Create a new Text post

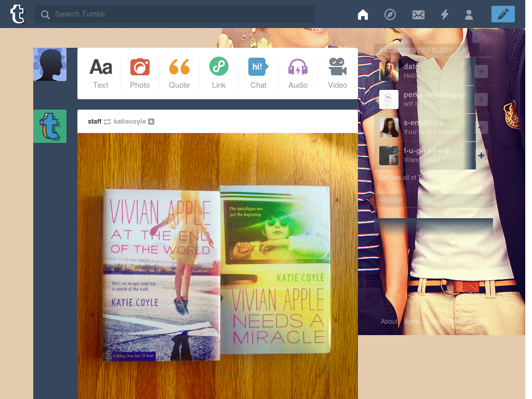coord(101,73)
